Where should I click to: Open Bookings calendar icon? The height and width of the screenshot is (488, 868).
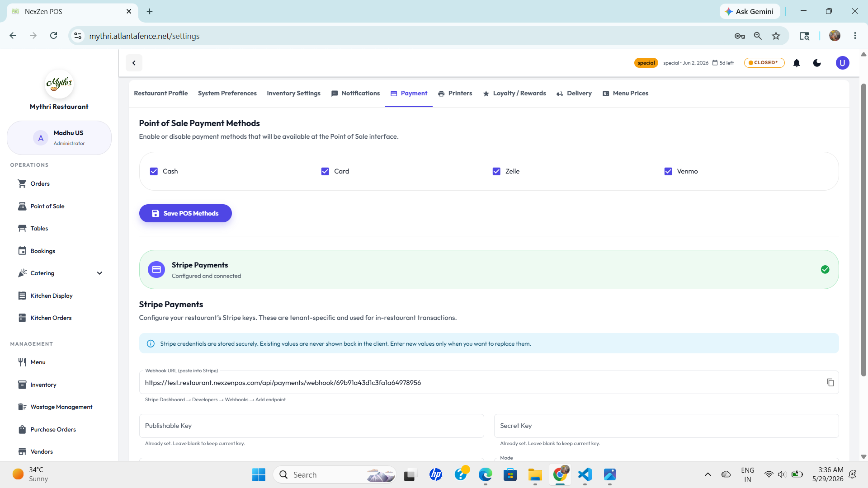[x=22, y=251]
